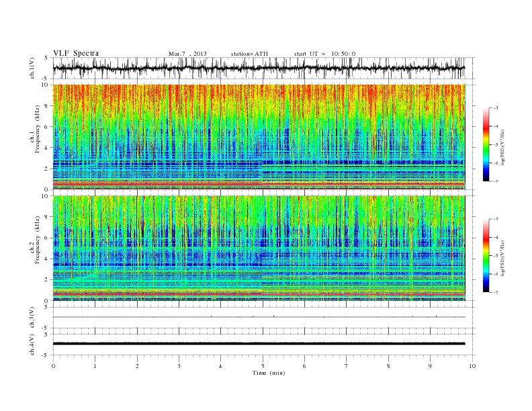Image resolution: width=532 pixels, height=411 pixels.
Task: Click the ch.1 voltage waveform trace
Action: coord(259,68)
